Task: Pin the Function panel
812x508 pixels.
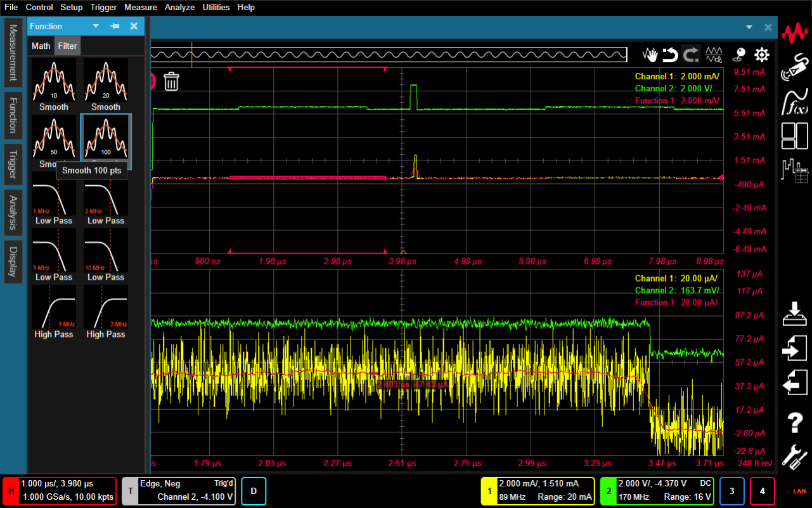Action: 115,26
